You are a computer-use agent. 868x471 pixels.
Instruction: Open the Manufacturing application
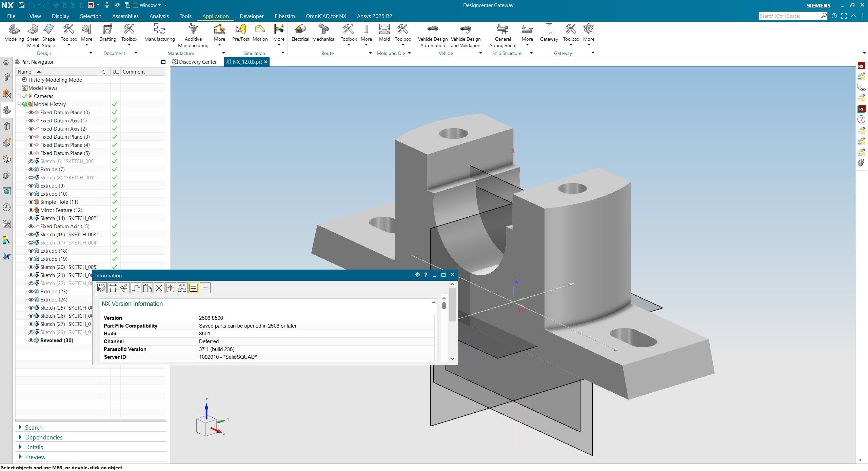(x=159, y=33)
